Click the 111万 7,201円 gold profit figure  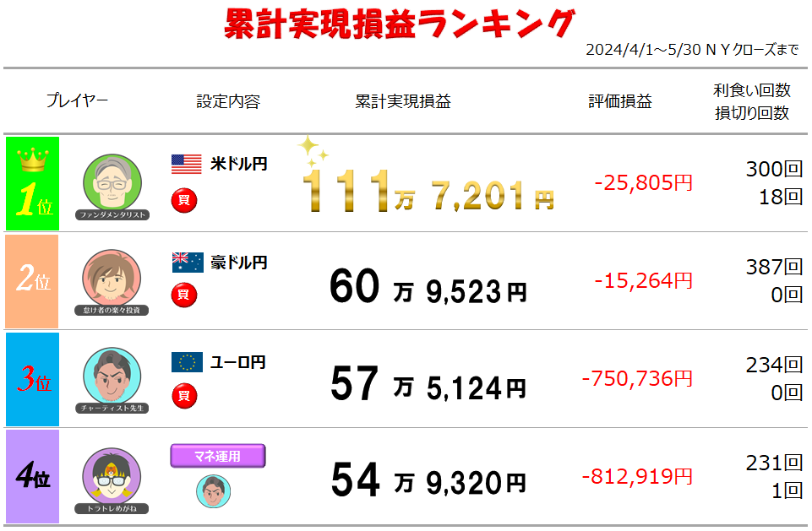tap(428, 192)
